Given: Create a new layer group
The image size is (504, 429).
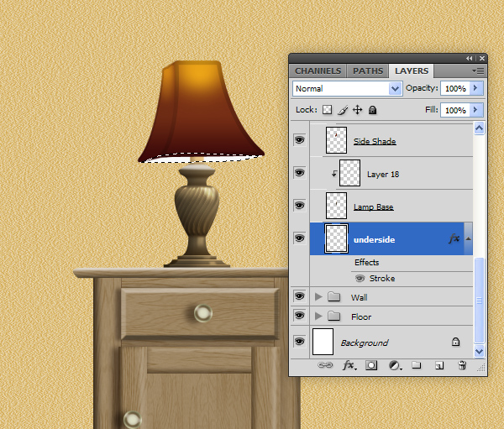Looking at the screenshot, I should point(416,366).
